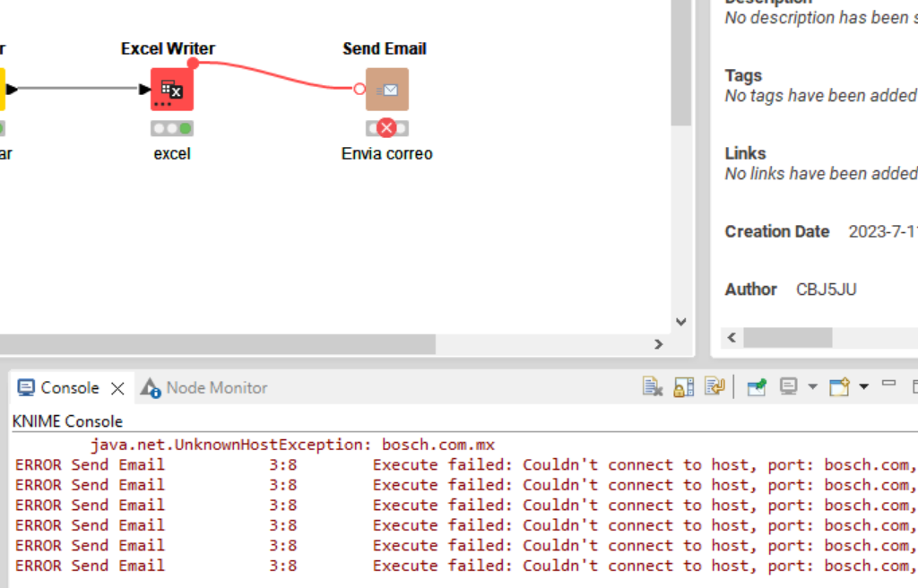Click the Excel Writer data input port arrow

point(144,89)
